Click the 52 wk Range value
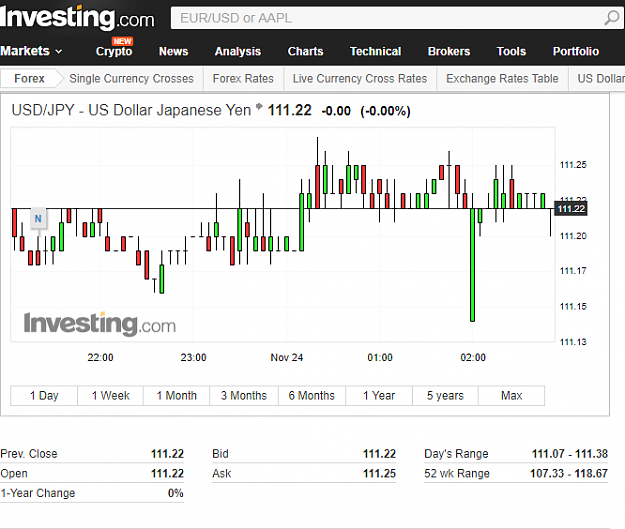The height and width of the screenshot is (529, 625). [x=569, y=473]
